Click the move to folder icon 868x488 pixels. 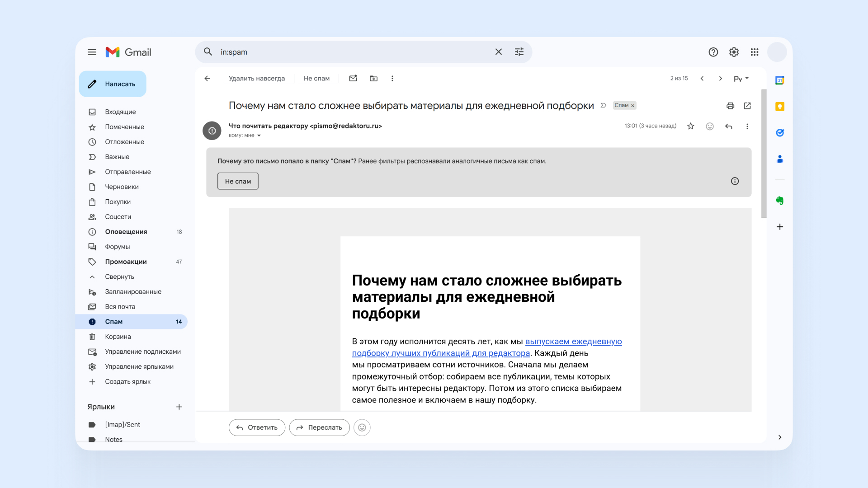pyautogui.click(x=373, y=78)
